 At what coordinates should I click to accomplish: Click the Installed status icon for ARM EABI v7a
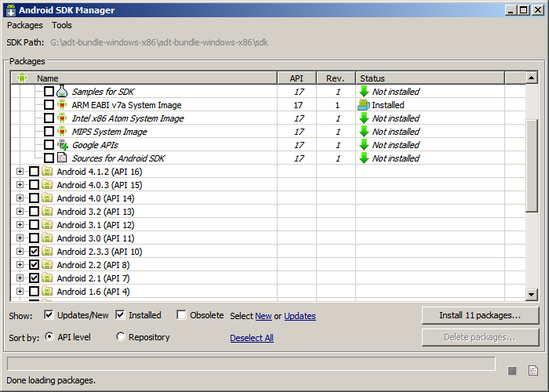point(364,104)
